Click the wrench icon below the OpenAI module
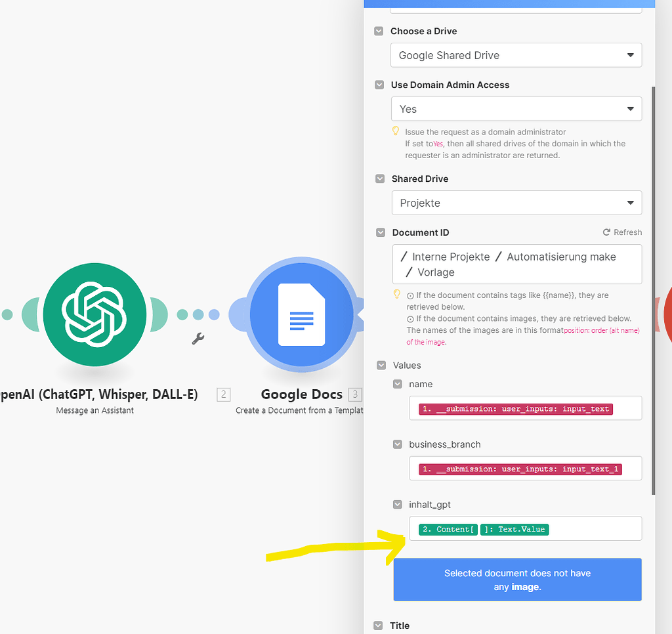Screen dimensions: 672x634 [198, 339]
